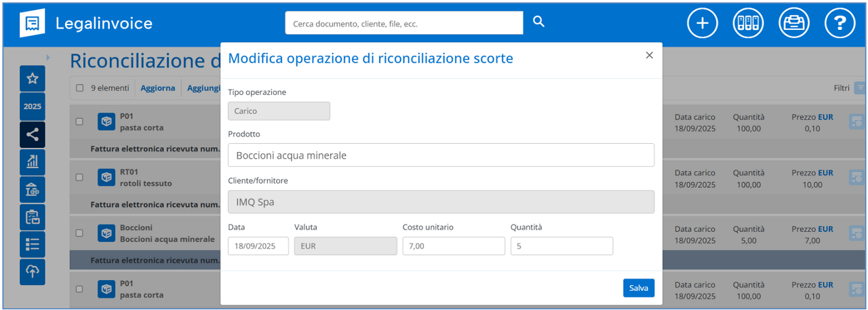Open the bar chart reports sidebar icon
Image resolution: width=868 pixels, height=310 pixels.
(x=33, y=161)
